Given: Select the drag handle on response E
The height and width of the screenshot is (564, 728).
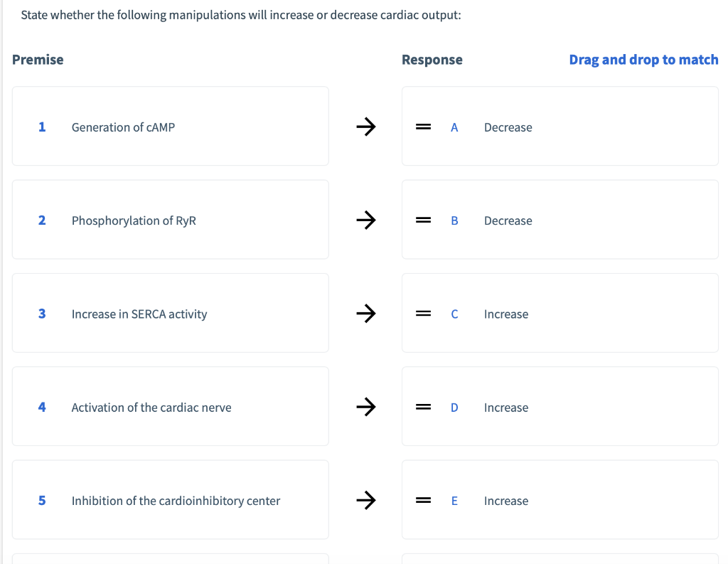Looking at the screenshot, I should [423, 500].
